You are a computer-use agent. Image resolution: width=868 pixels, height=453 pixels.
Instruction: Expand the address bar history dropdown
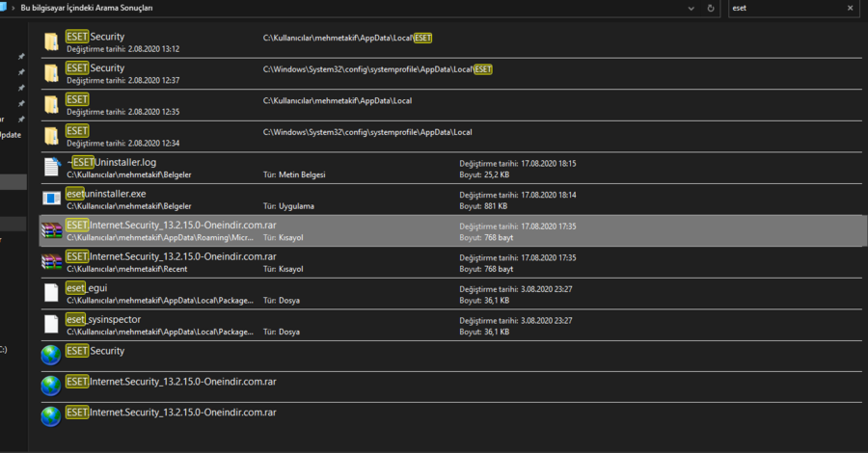692,8
